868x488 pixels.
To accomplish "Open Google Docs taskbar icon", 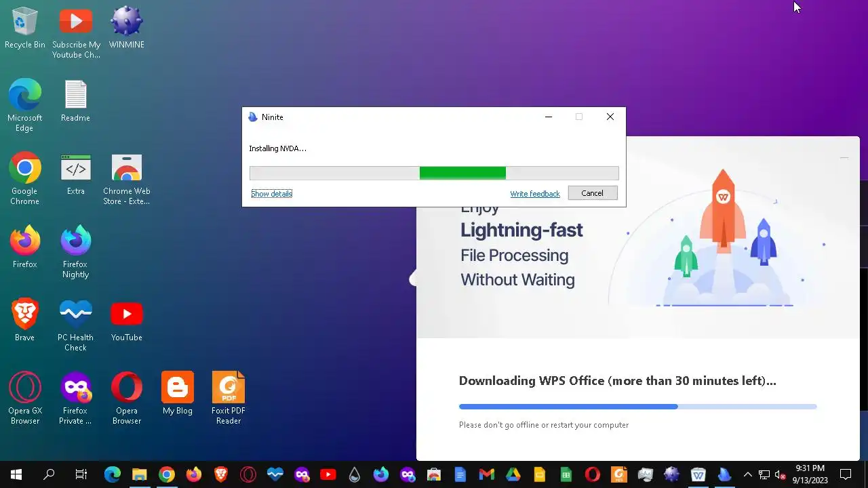I will coord(460,474).
